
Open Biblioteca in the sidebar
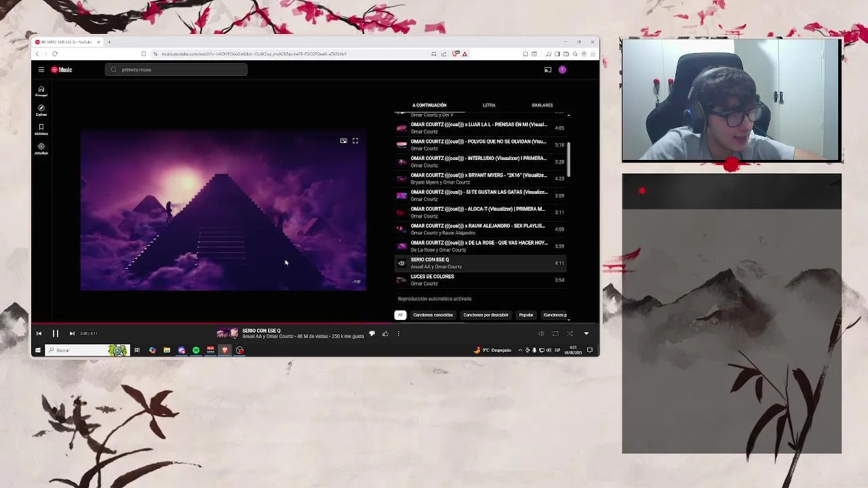click(x=41, y=129)
